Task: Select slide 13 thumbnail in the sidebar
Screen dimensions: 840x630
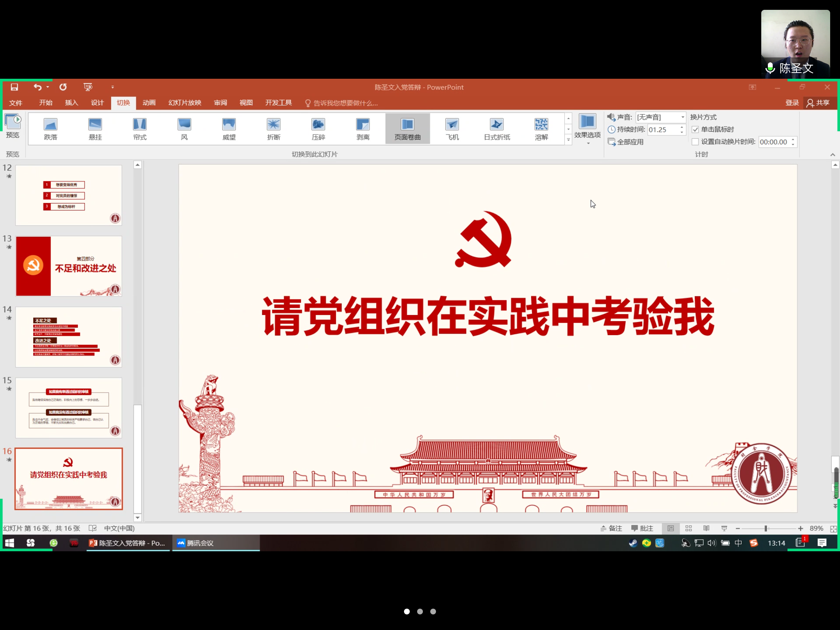Action: click(x=68, y=266)
